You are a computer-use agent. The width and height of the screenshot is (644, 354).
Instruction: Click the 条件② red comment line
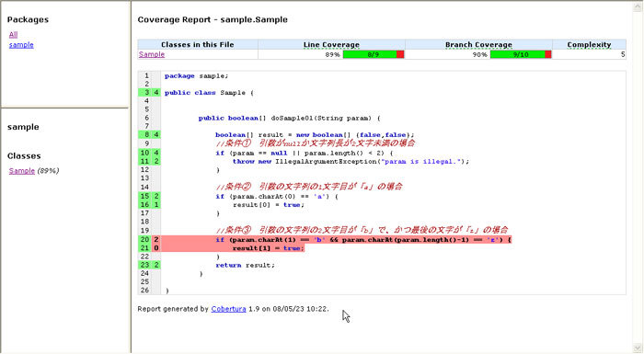tap(309, 187)
